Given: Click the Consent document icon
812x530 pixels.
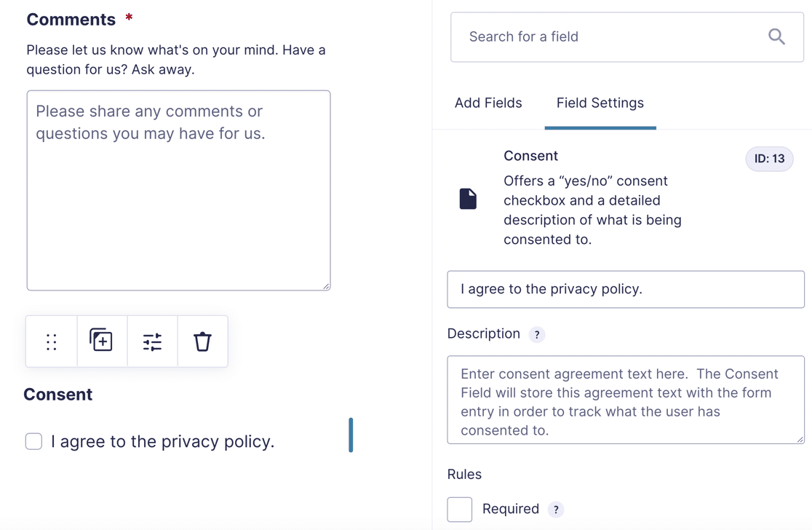Looking at the screenshot, I should click(x=468, y=199).
